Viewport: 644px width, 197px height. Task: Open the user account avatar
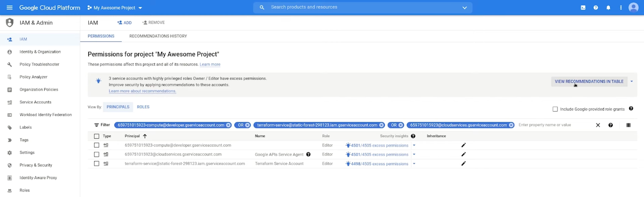click(633, 8)
